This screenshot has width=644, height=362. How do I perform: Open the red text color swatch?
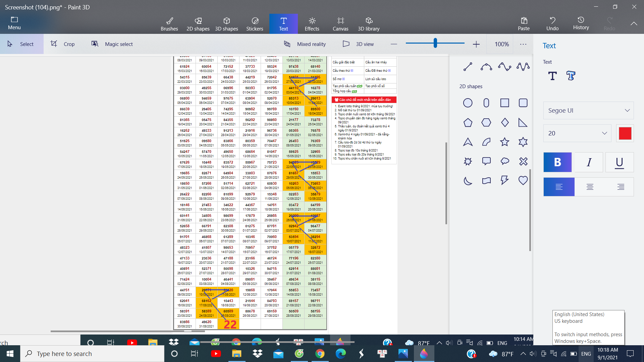pyautogui.click(x=625, y=133)
